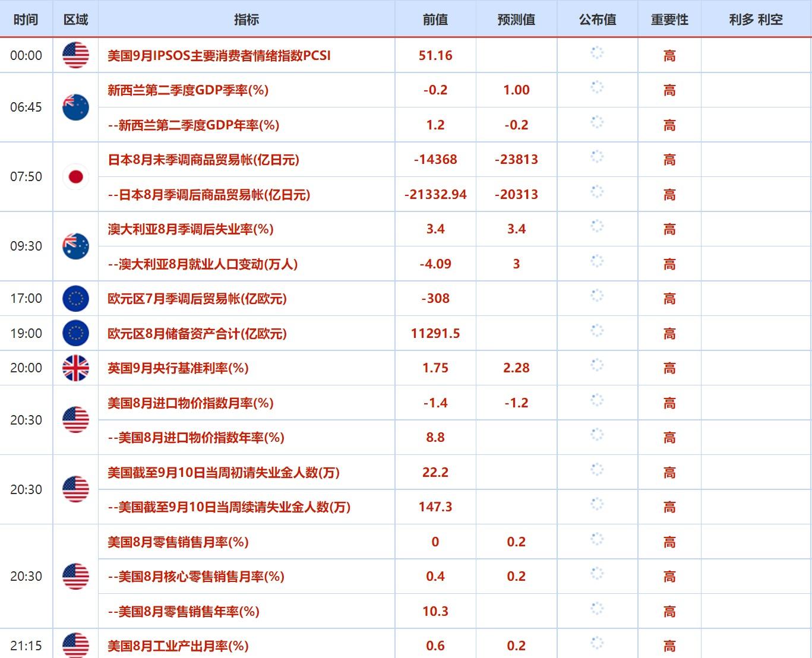Click the UK flag at 20:00
812x658 pixels.
pyautogui.click(x=75, y=368)
